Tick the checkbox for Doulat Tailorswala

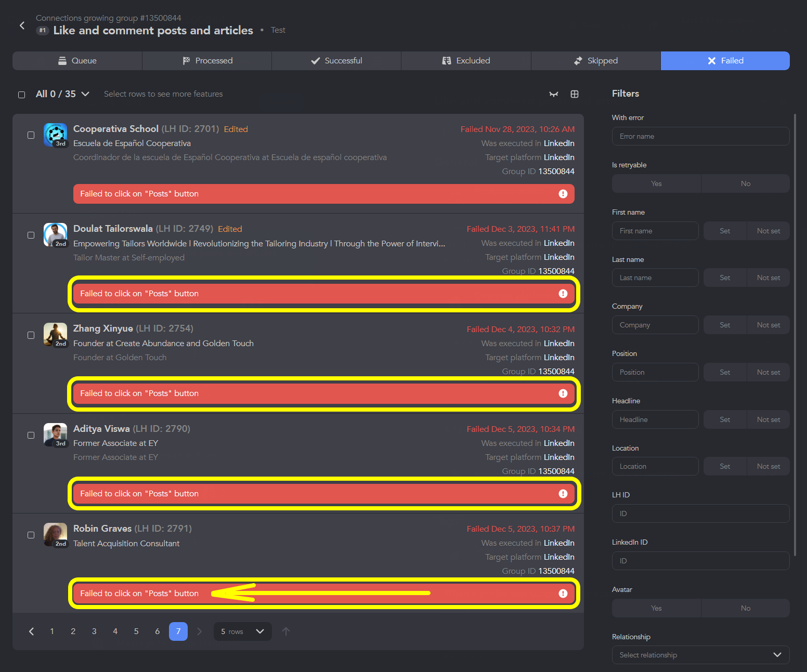[31, 235]
